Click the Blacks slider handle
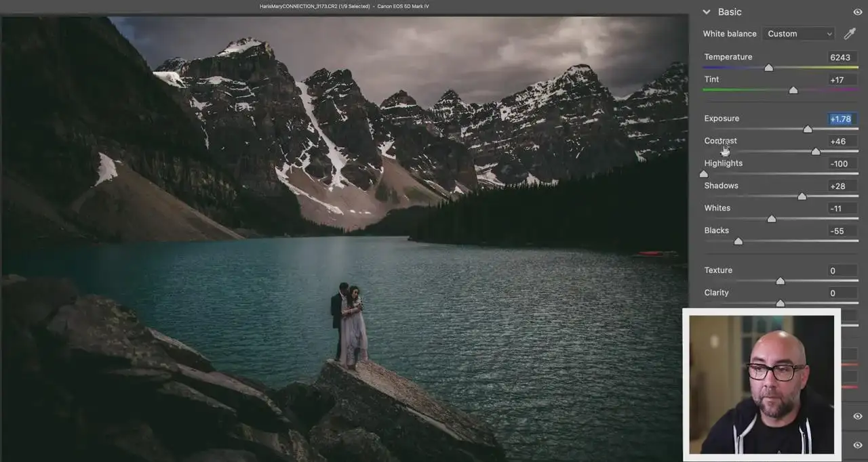This screenshot has width=868, height=462. coord(738,241)
